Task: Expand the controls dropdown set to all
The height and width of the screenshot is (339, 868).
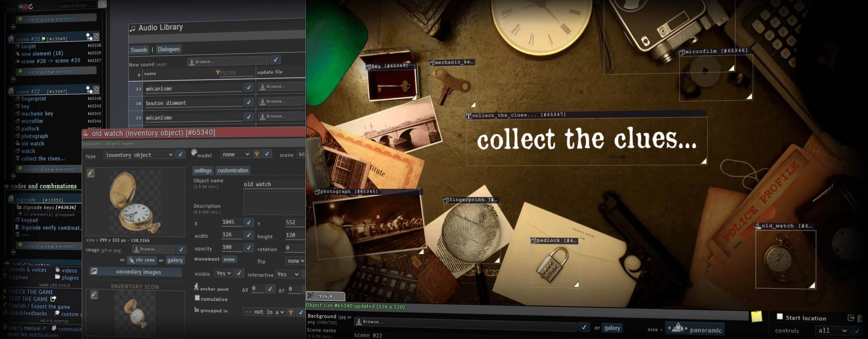Action: (x=832, y=330)
